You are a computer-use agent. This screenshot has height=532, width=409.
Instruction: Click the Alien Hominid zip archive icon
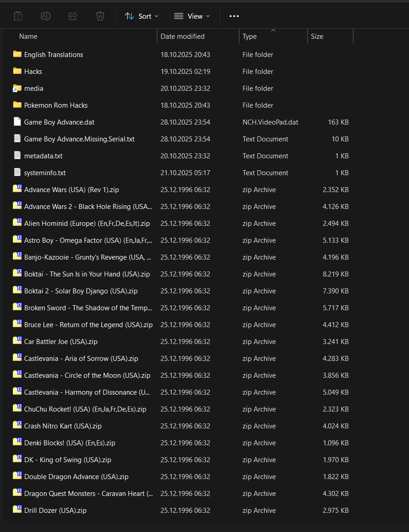pos(17,223)
